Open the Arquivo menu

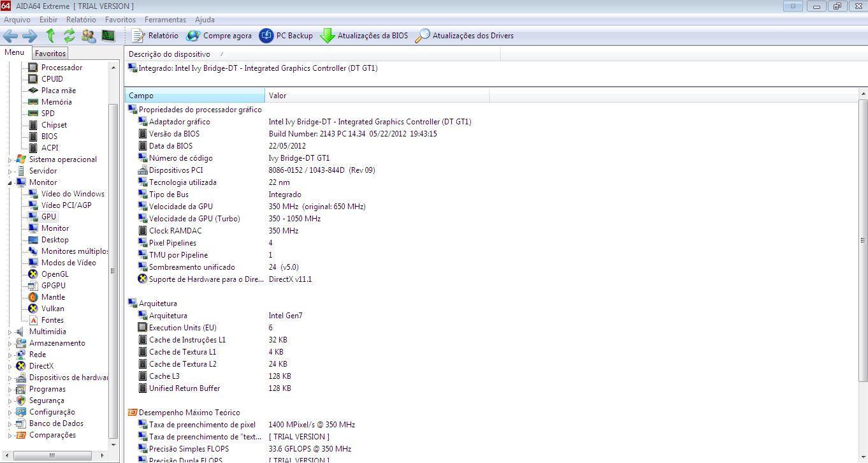[17, 20]
